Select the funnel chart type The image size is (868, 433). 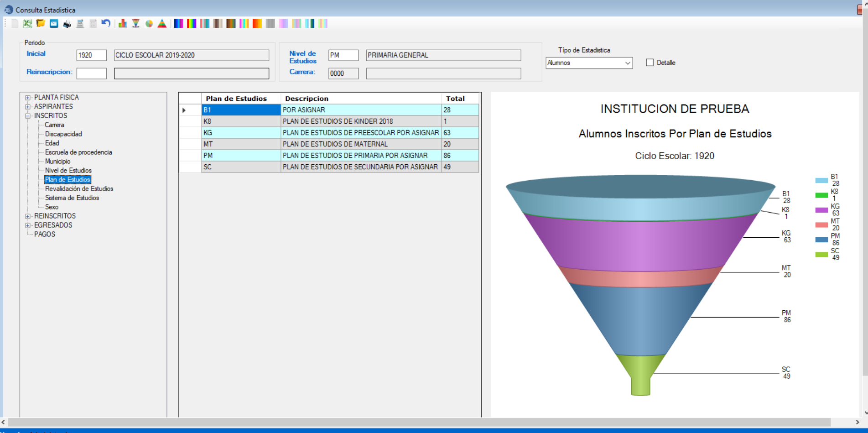tap(136, 24)
